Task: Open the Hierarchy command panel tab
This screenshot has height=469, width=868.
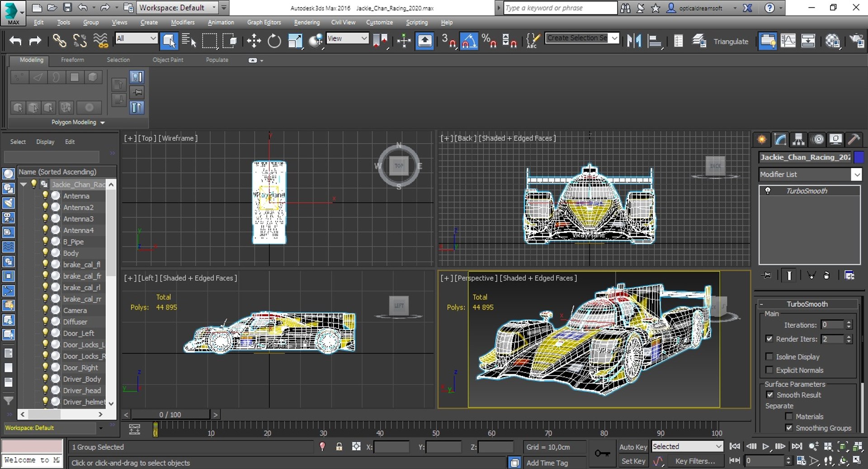Action: tap(799, 139)
